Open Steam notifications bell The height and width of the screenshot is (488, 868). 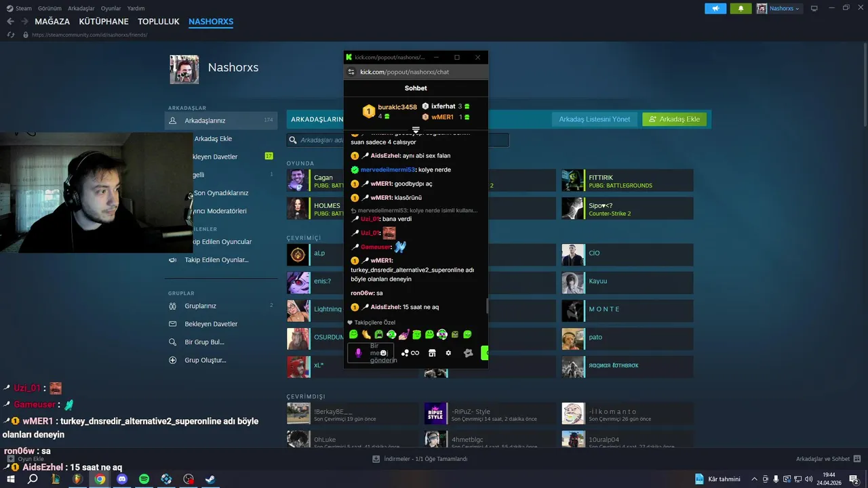pos(741,8)
